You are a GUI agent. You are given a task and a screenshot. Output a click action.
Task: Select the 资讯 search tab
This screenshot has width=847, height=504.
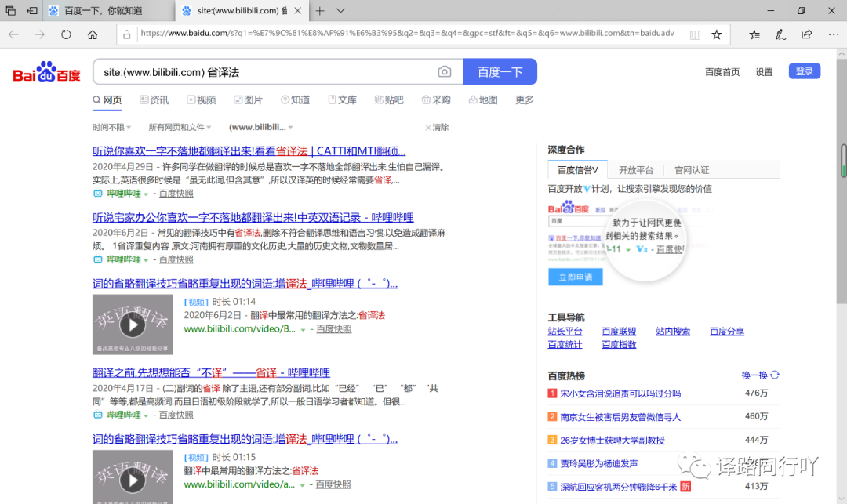[x=154, y=100]
